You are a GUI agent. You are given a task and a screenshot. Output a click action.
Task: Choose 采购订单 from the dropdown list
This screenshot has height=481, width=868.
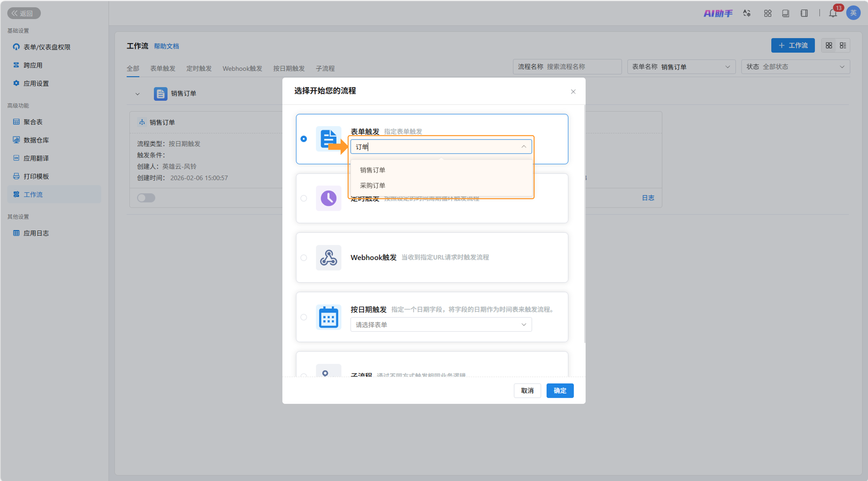(x=372, y=186)
